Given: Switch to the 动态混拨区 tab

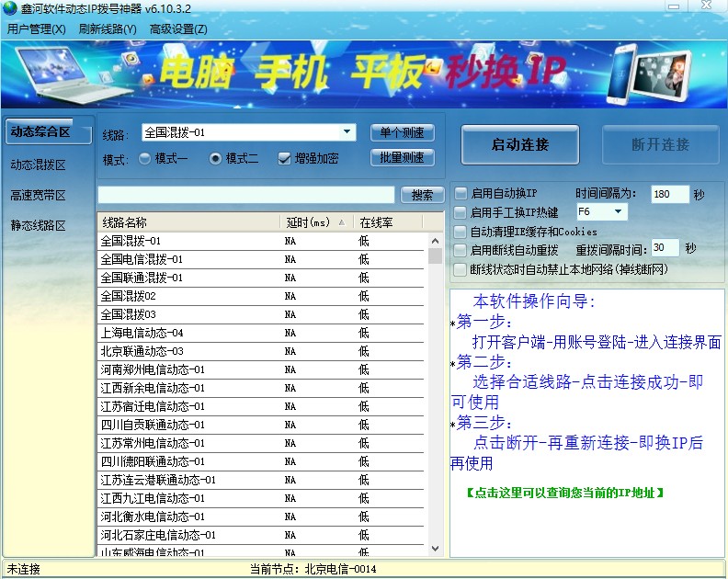Looking at the screenshot, I should tap(38, 165).
